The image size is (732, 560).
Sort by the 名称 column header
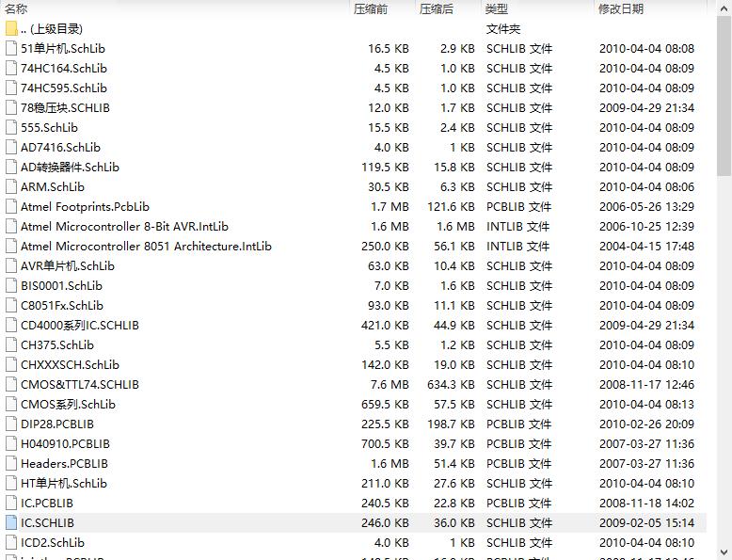click(x=16, y=8)
